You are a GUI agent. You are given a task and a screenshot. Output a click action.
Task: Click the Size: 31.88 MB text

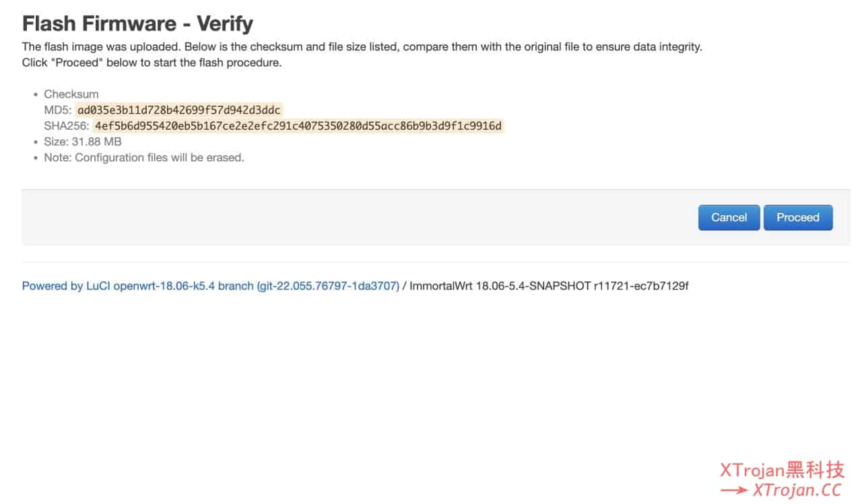[x=83, y=142]
